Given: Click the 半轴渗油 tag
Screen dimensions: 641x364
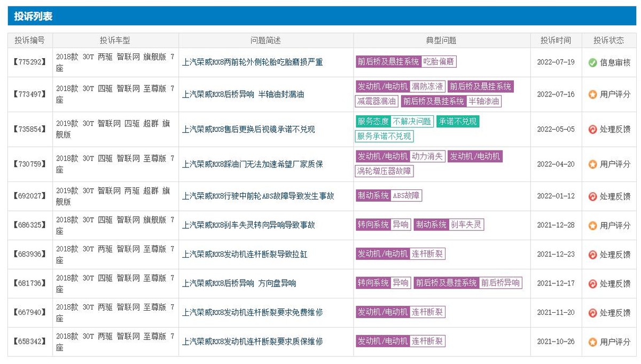Looking at the screenshot, I should click(x=484, y=101).
